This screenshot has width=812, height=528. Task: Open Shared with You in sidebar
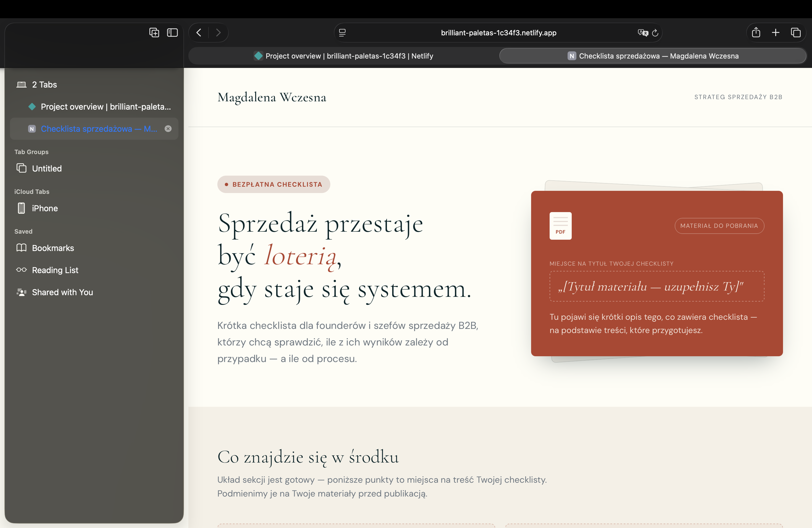94,292
